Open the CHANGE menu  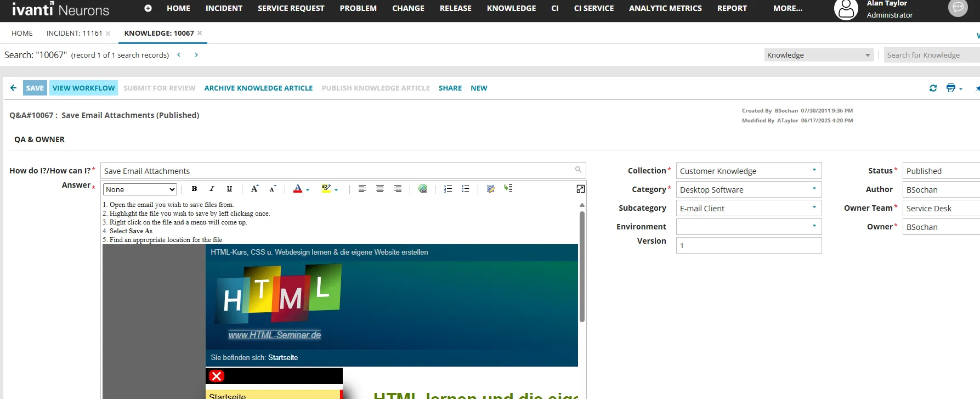pyautogui.click(x=408, y=8)
